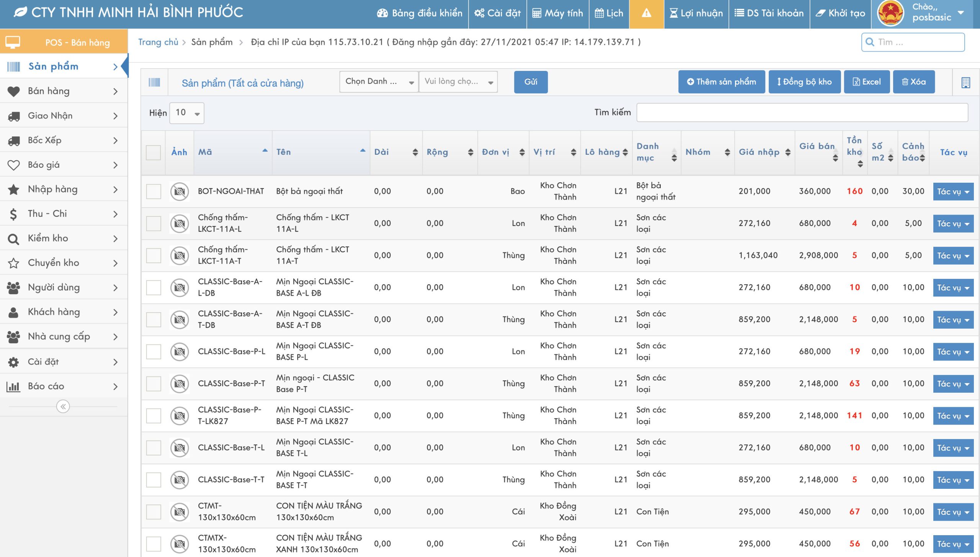Click the national emblem avatar

890,13
